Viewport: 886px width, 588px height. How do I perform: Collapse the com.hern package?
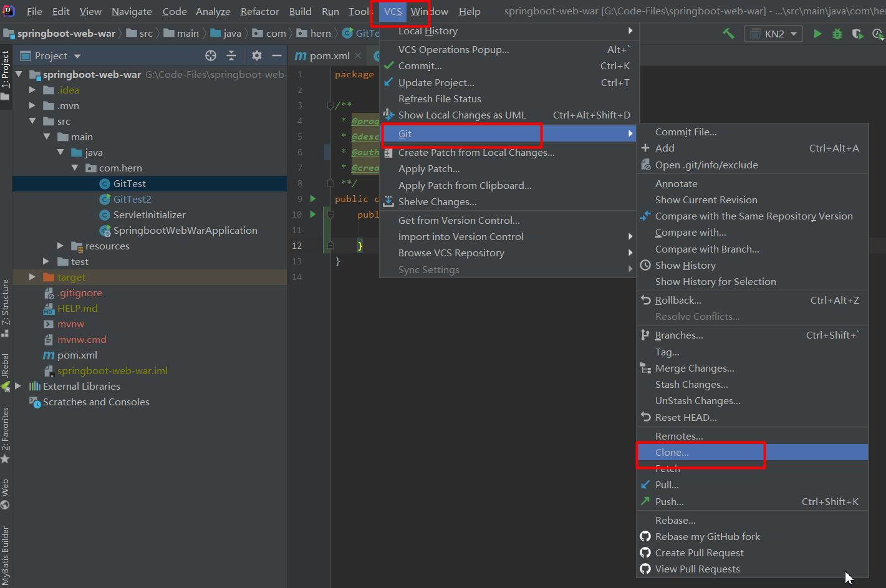click(75, 168)
